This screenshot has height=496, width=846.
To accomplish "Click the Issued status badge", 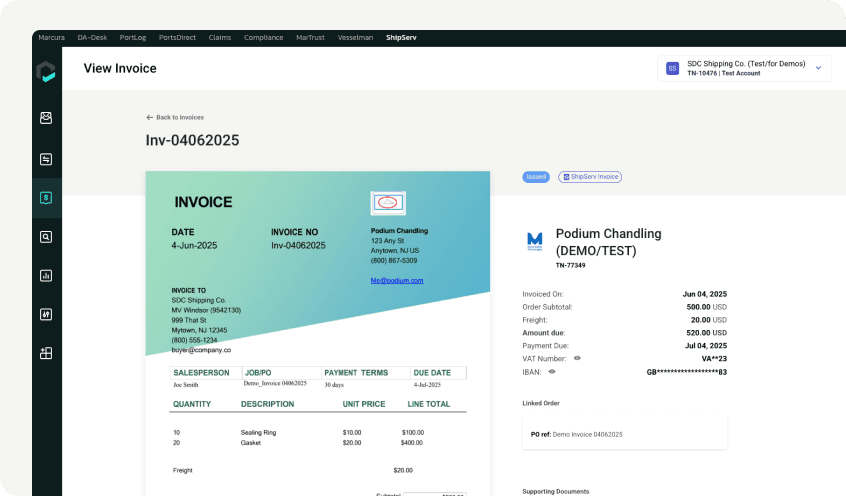I will point(536,177).
